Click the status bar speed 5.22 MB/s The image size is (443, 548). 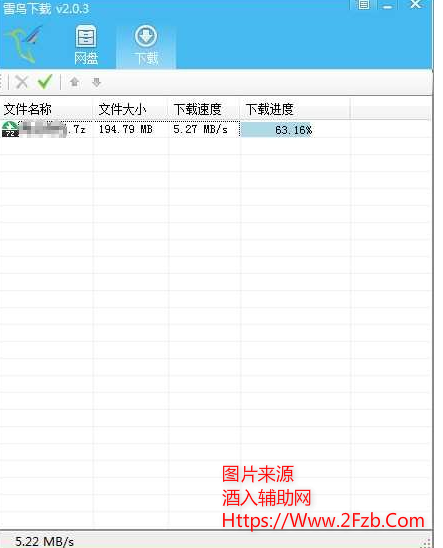[x=44, y=541]
